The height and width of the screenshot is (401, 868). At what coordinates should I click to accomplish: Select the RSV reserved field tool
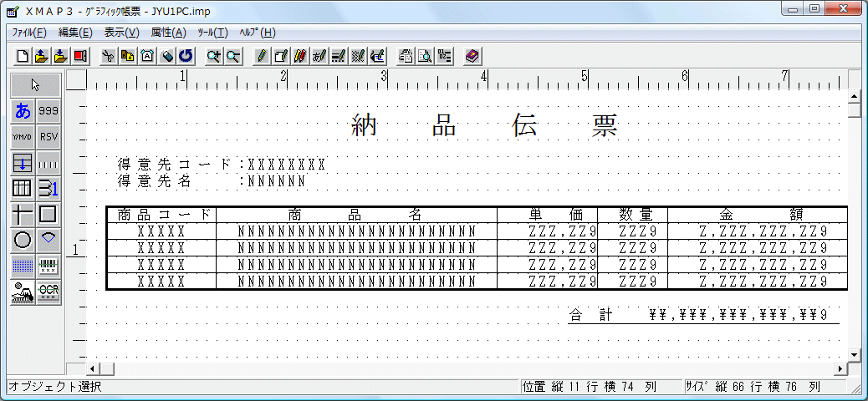(49, 137)
